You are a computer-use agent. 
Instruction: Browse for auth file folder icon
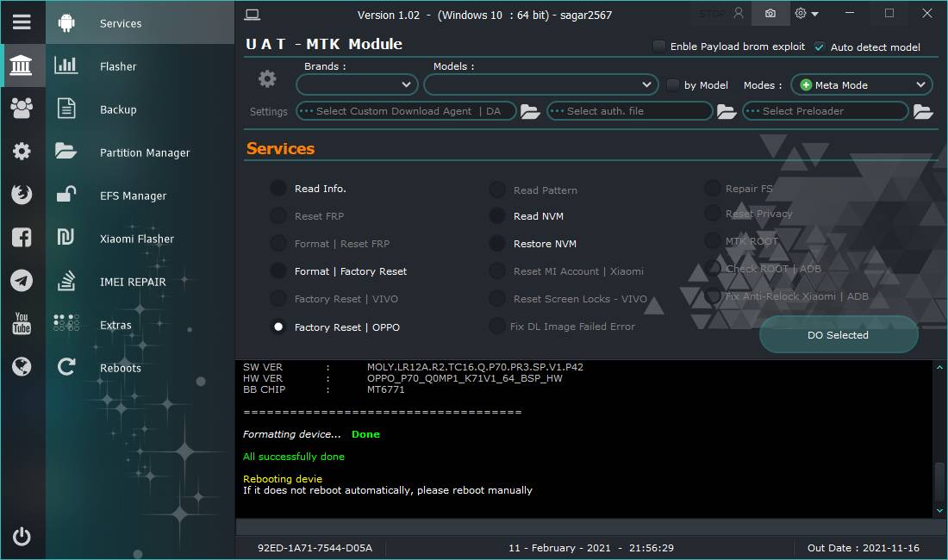[727, 112]
